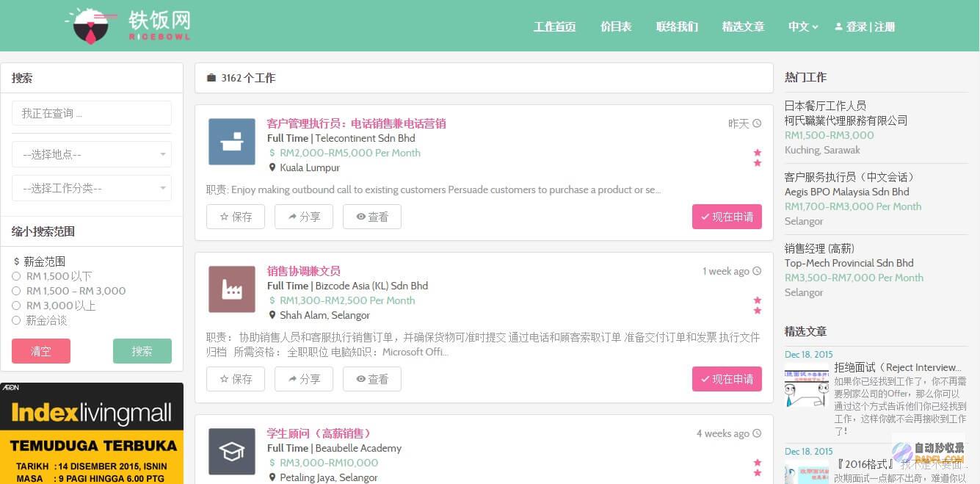Click the dollar icon beside RM3,000-RM10,000
980x484 pixels.
[272, 463]
